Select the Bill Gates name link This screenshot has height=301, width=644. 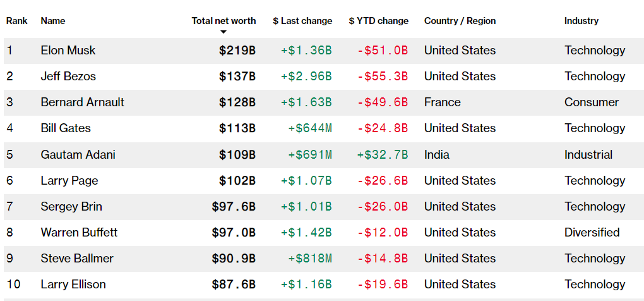(66, 128)
